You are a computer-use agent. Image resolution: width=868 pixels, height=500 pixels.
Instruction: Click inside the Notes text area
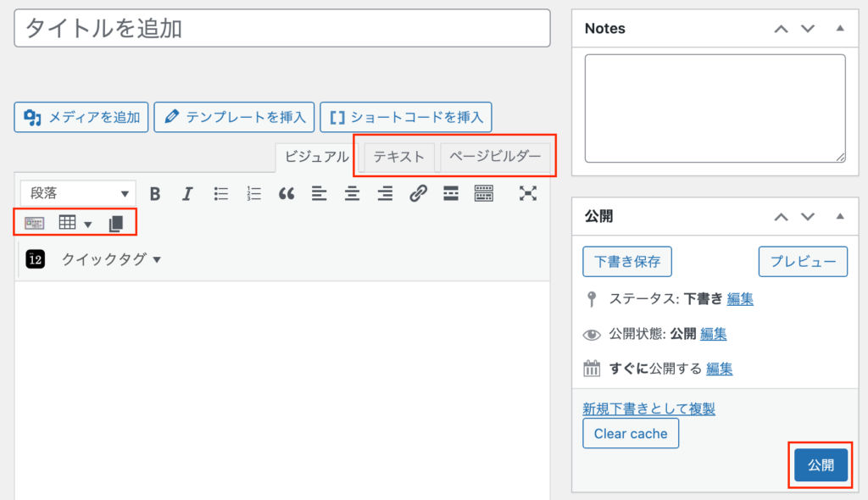[715, 108]
